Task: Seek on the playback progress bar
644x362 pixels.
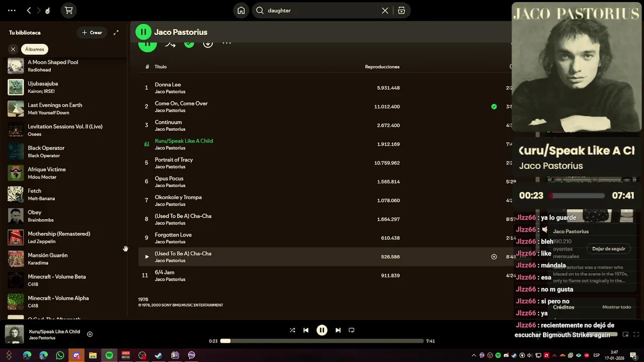Action: [x=322, y=341]
